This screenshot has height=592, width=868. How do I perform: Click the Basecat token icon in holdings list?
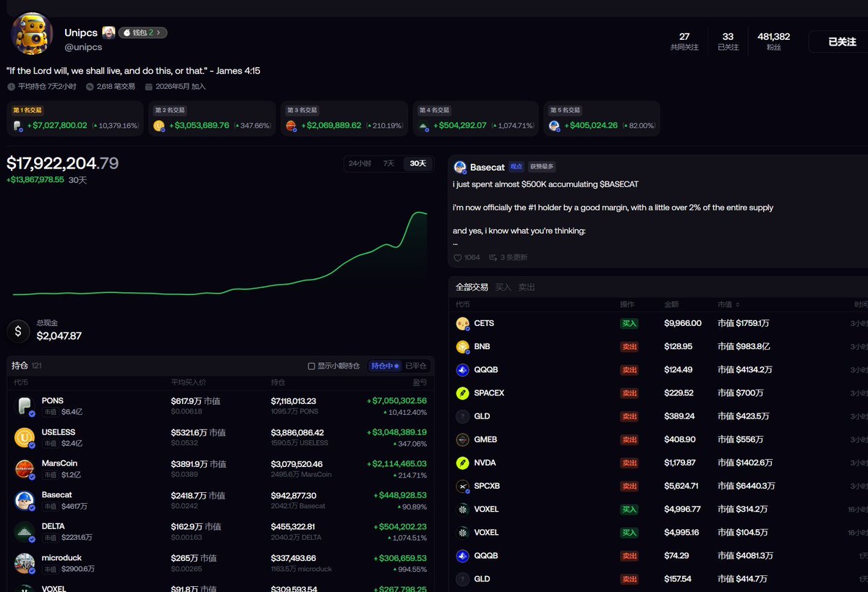coord(25,500)
